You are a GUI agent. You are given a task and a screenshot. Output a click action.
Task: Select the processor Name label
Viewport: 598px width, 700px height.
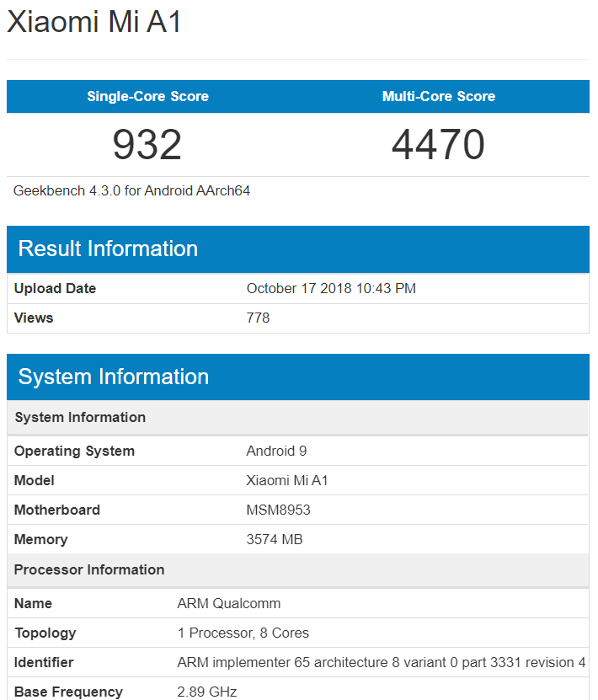[33, 604]
